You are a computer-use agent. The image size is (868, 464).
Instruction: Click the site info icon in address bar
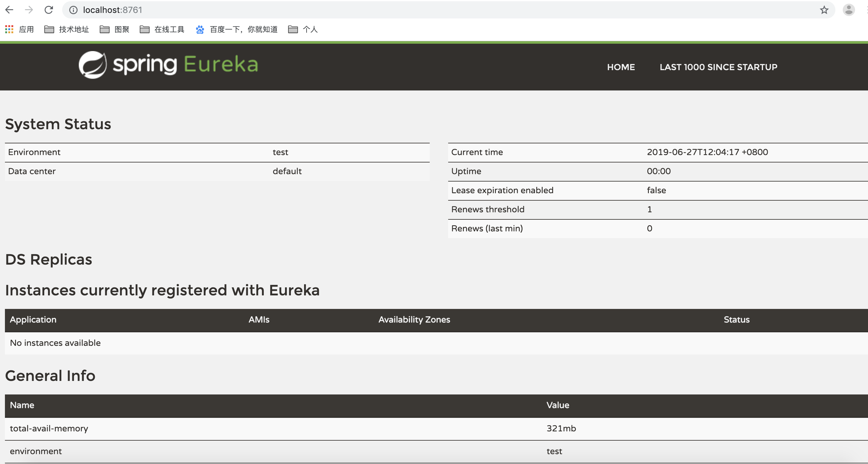(73, 10)
